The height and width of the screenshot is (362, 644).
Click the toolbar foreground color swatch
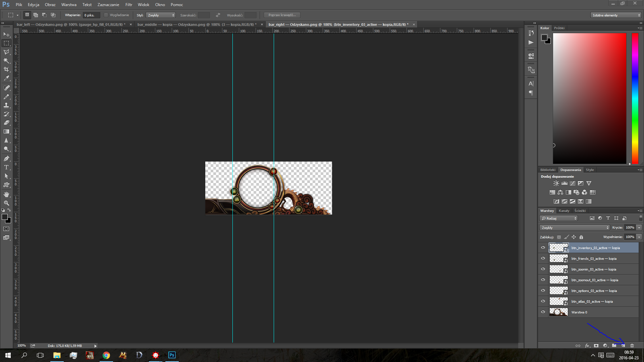coord(5,217)
